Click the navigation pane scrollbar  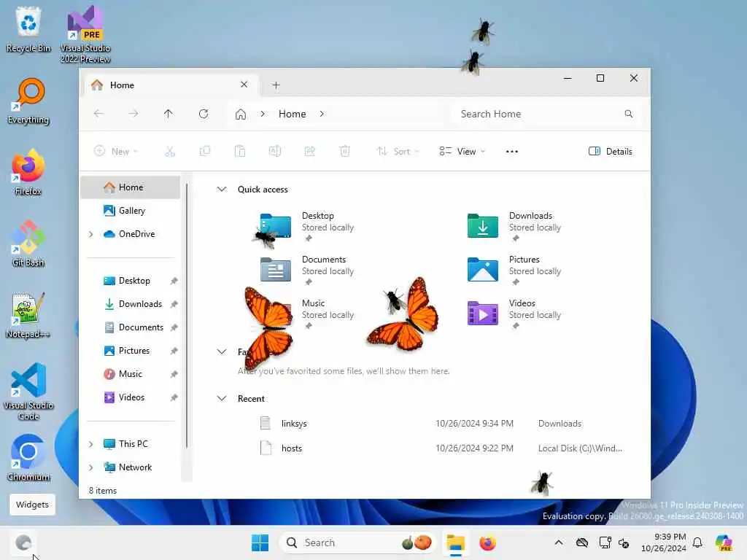point(187,316)
